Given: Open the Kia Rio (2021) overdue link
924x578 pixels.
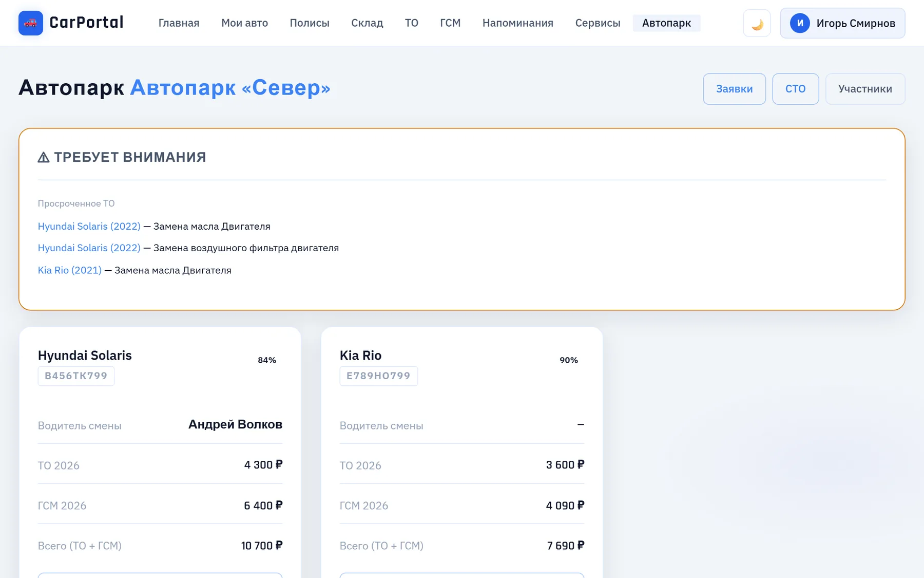Looking at the screenshot, I should tap(70, 270).
